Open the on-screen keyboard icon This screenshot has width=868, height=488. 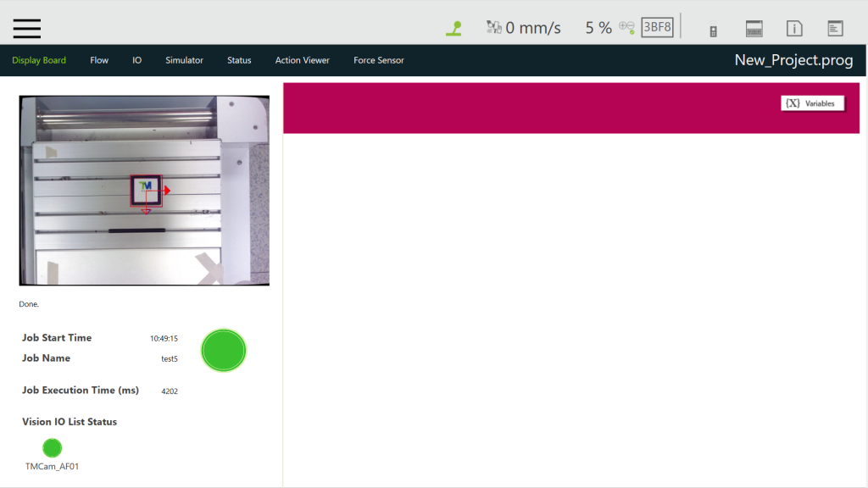click(754, 29)
